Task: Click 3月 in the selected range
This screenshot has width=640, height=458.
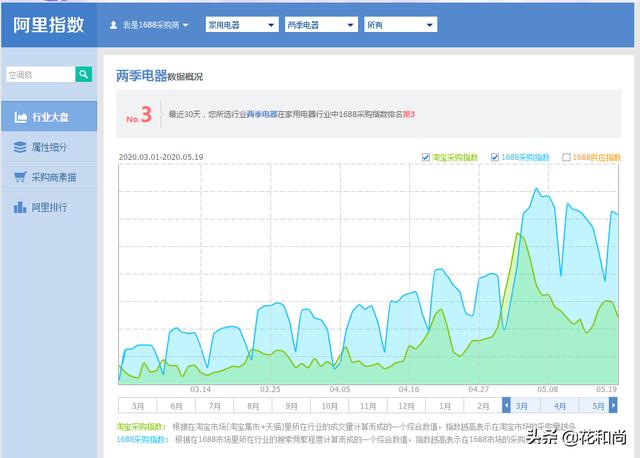Action: click(522, 406)
